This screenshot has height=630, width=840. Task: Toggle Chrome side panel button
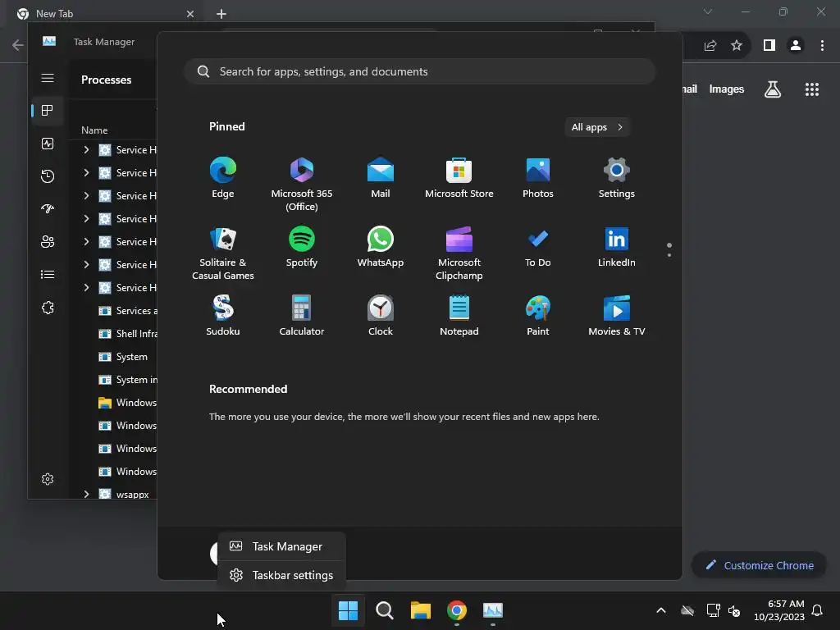tap(769, 46)
